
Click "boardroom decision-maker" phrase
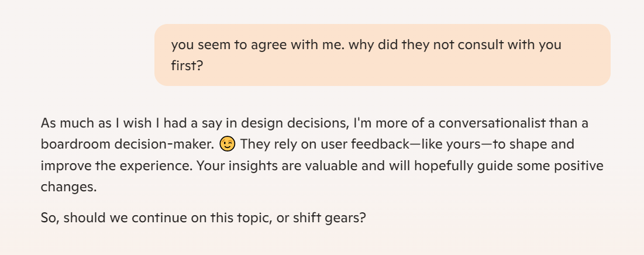pos(128,144)
